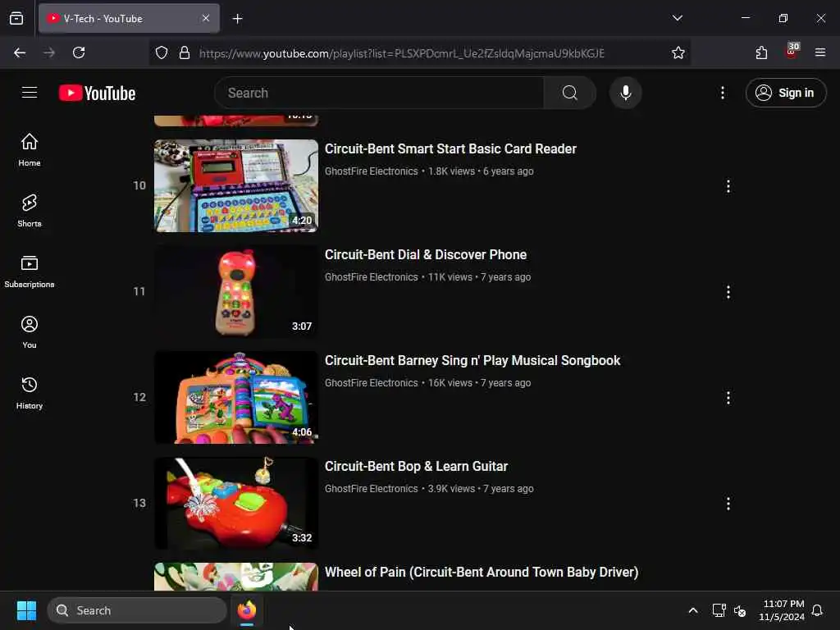Reload the page
Image resolution: width=840 pixels, height=630 pixels.
tap(79, 52)
